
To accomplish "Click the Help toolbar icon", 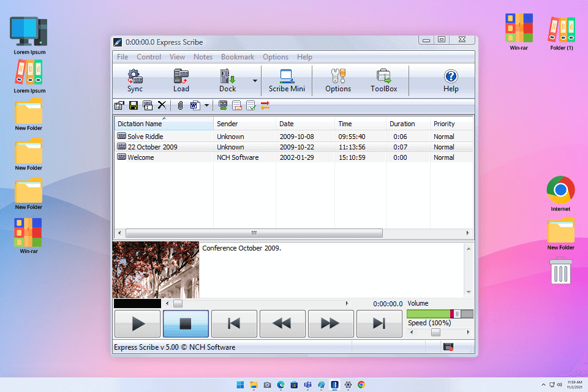I will pos(451,80).
